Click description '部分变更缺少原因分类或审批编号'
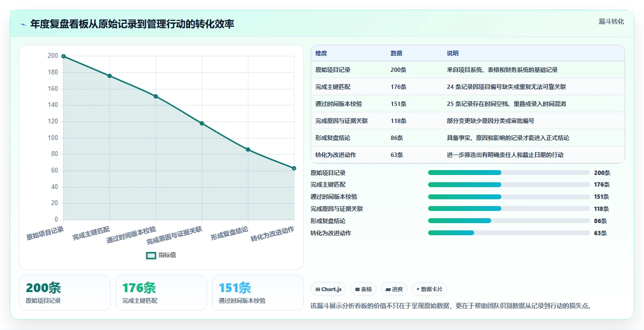 pos(491,121)
